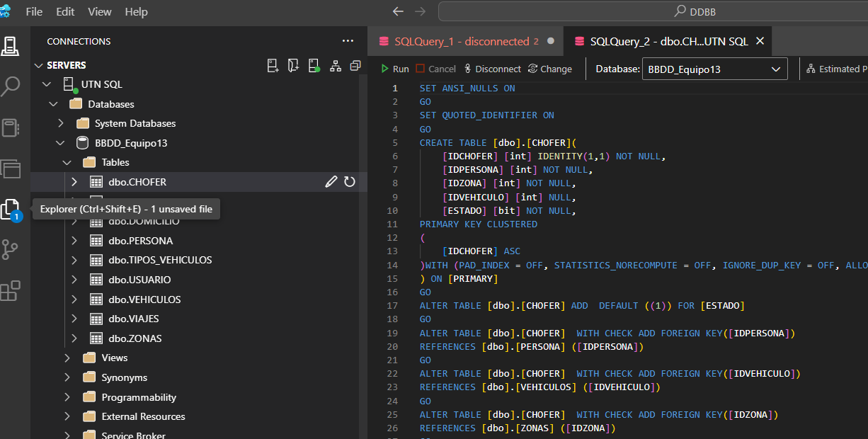Expand the System Databases folder
This screenshot has width=868, height=439.
click(x=61, y=123)
